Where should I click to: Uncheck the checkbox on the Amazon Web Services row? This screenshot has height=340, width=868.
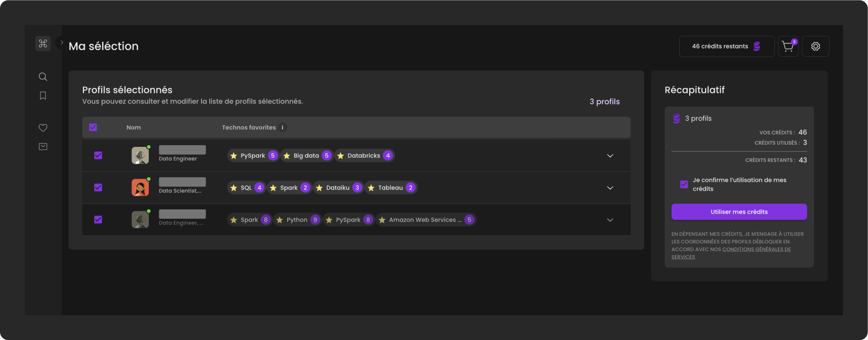pyautogui.click(x=98, y=220)
